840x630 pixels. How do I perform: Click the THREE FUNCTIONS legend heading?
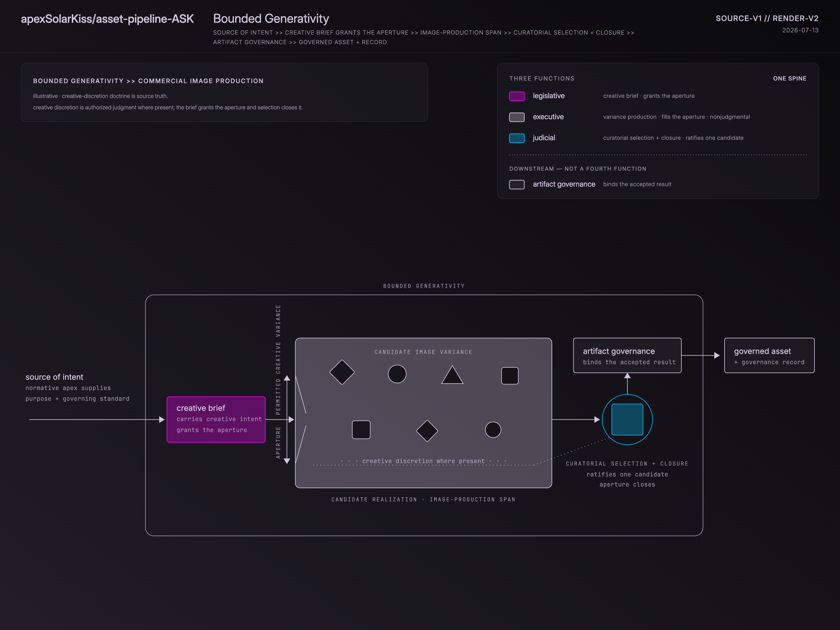(x=542, y=78)
